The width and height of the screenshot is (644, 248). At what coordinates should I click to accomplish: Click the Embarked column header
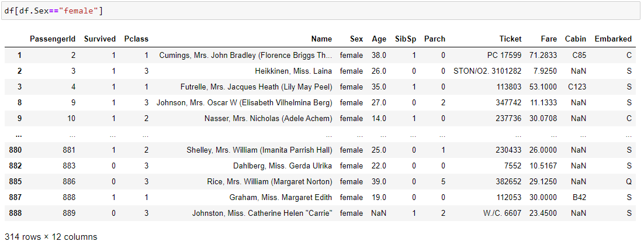click(x=613, y=39)
